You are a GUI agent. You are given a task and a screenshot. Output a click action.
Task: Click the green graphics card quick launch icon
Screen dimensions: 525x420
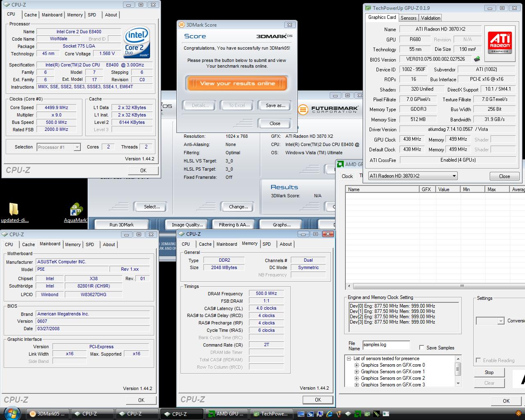367,414
